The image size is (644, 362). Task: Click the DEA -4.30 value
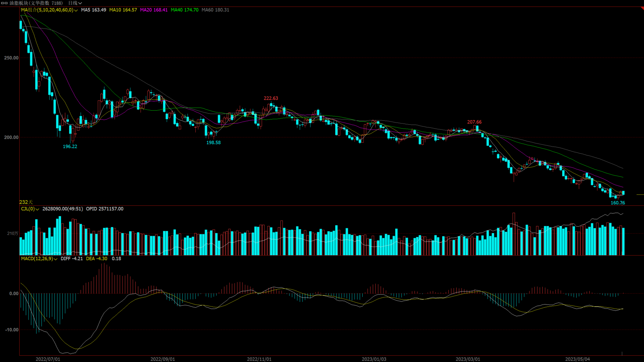point(97,258)
